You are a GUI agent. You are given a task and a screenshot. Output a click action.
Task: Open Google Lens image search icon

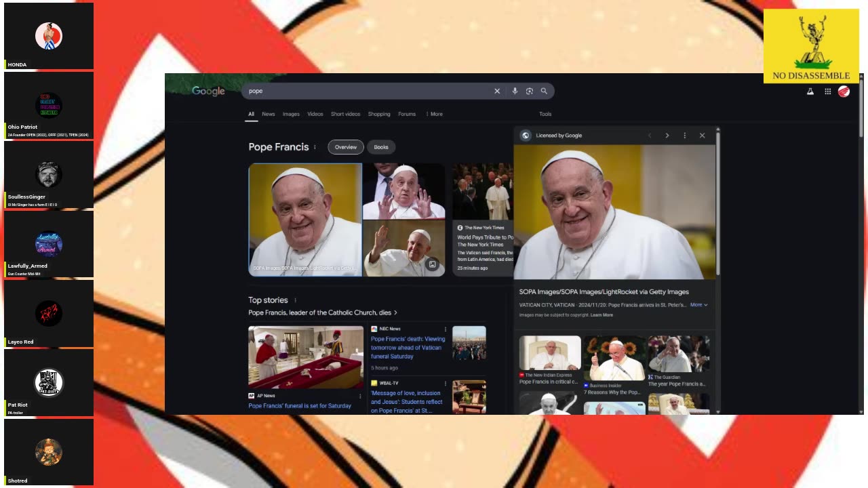click(x=530, y=91)
